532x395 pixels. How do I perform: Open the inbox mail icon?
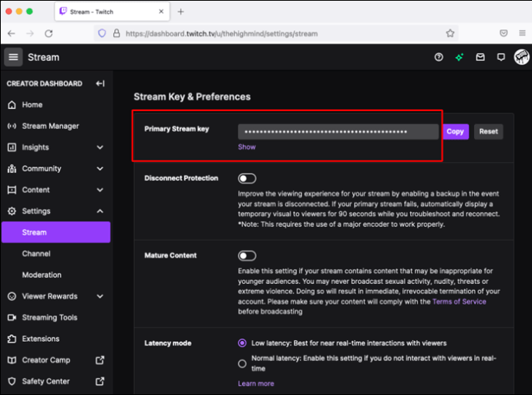pyautogui.click(x=480, y=57)
